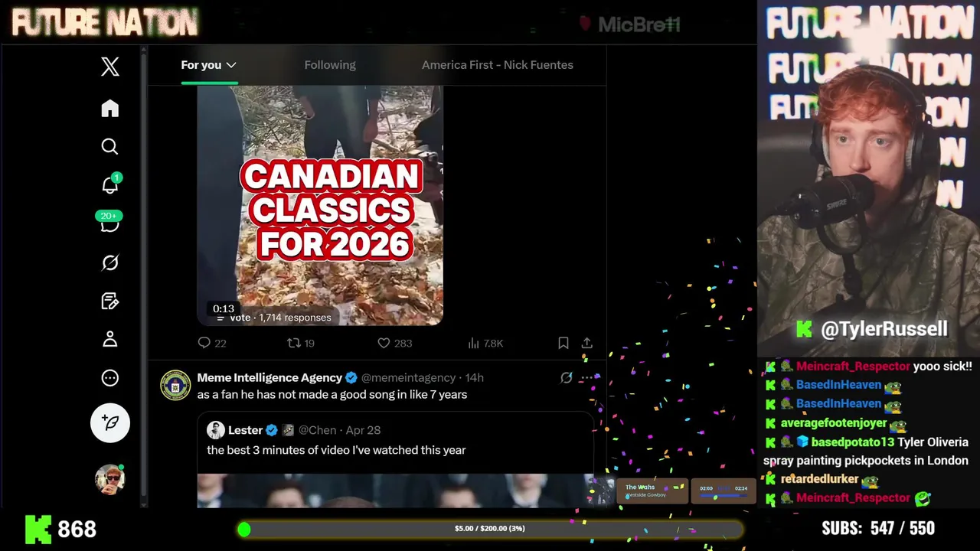Click Meincraft_Respector 'yooo sick!!' chat message
The width and height of the screenshot is (980, 551).
click(x=871, y=367)
